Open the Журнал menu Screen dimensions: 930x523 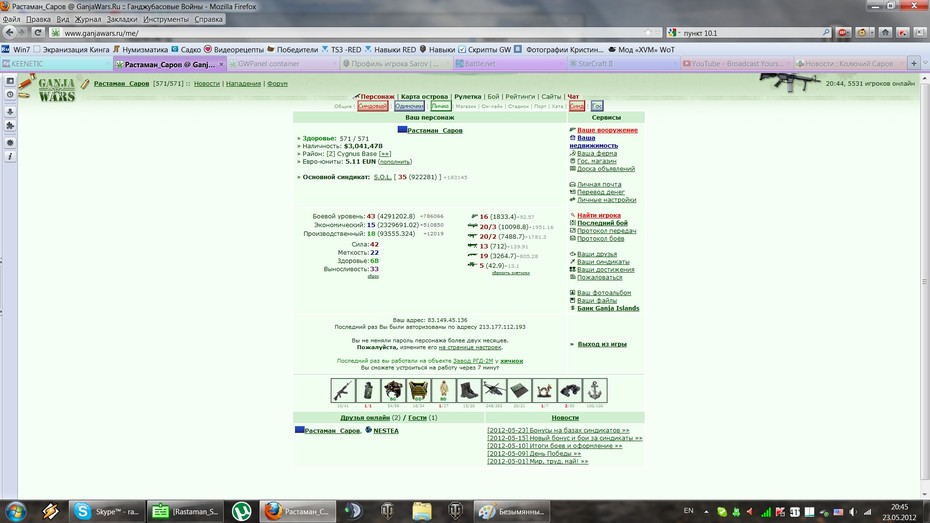pos(88,19)
